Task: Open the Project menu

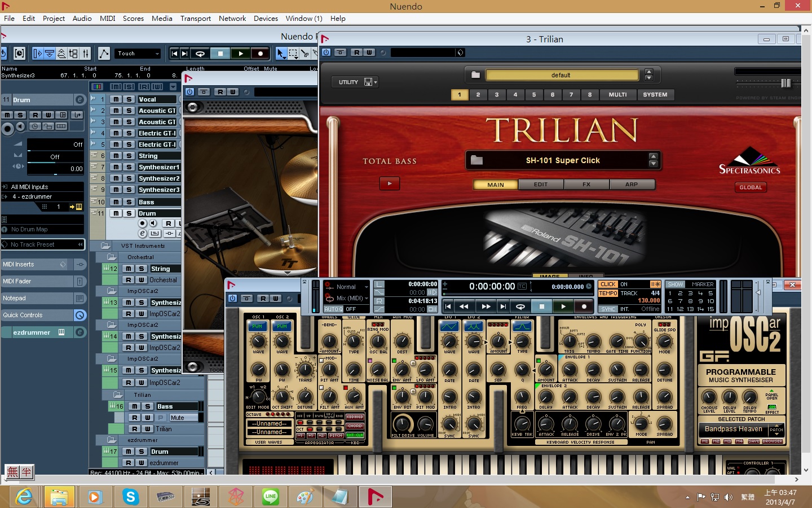Action: point(54,18)
